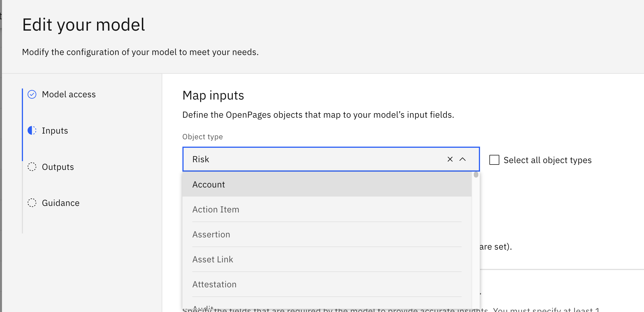
Task: Choose Action Item in the dropdown list
Action: [x=216, y=210]
